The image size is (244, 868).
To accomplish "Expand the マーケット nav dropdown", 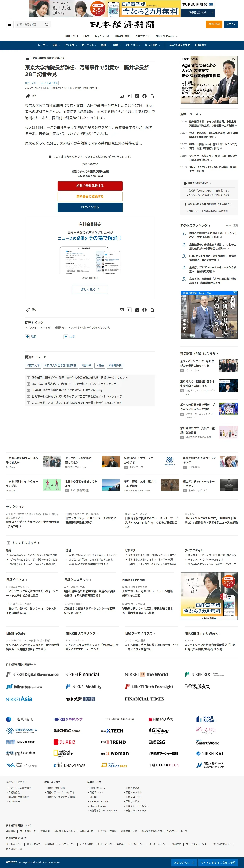I will click(x=89, y=45).
